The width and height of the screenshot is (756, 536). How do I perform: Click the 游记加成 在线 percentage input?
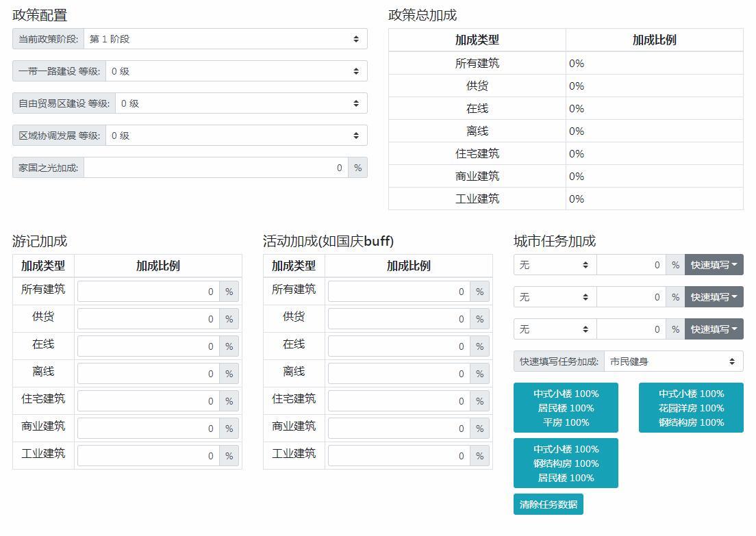coord(149,346)
